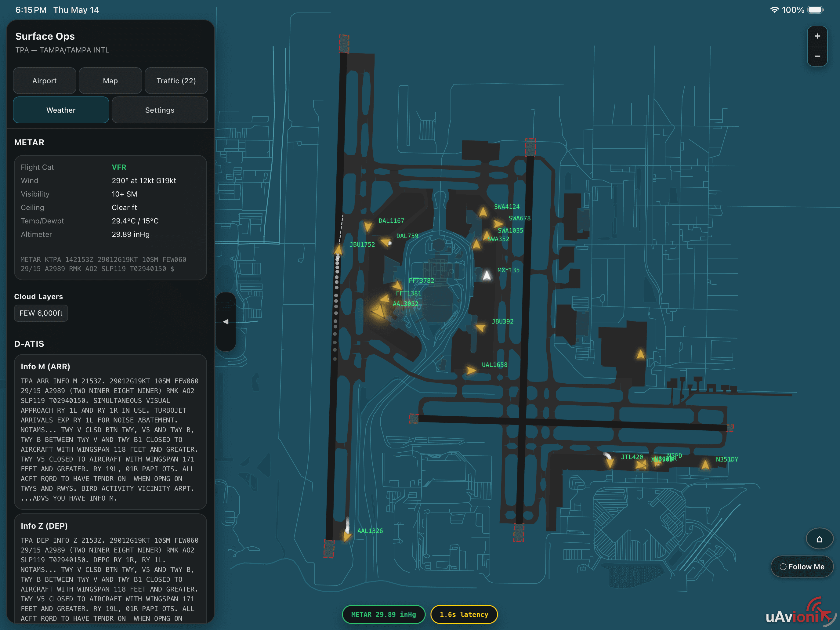
Task: Open the Airport tab
Action: tap(45, 81)
